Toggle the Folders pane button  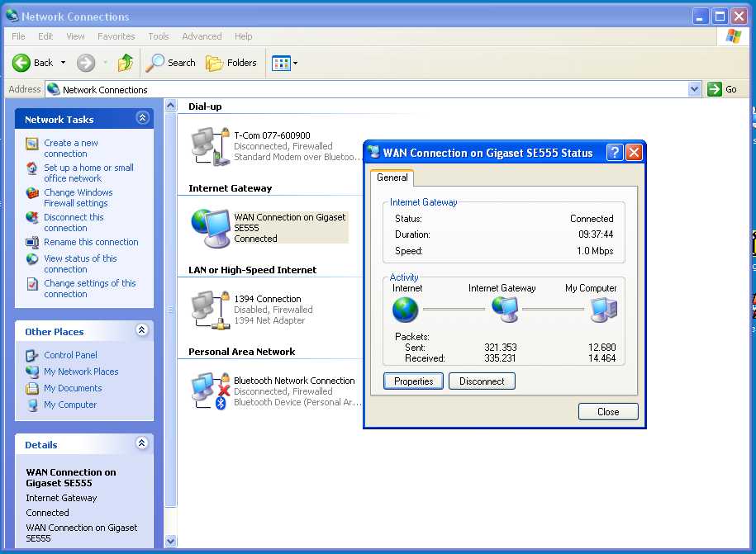[231, 63]
